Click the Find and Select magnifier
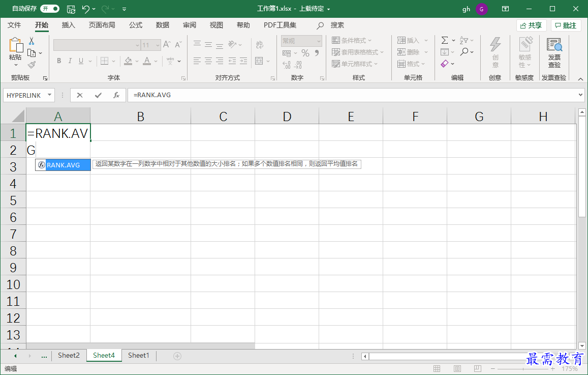 tap(464, 52)
